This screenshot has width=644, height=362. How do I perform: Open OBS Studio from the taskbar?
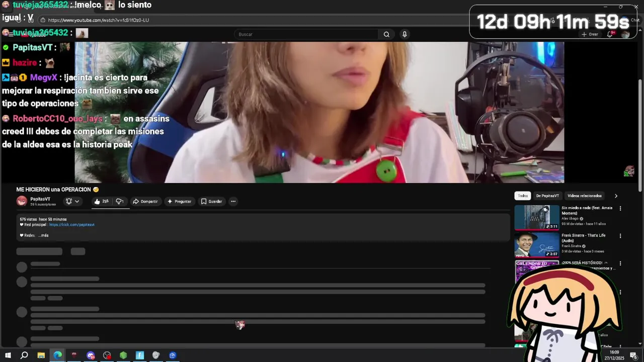click(107, 355)
